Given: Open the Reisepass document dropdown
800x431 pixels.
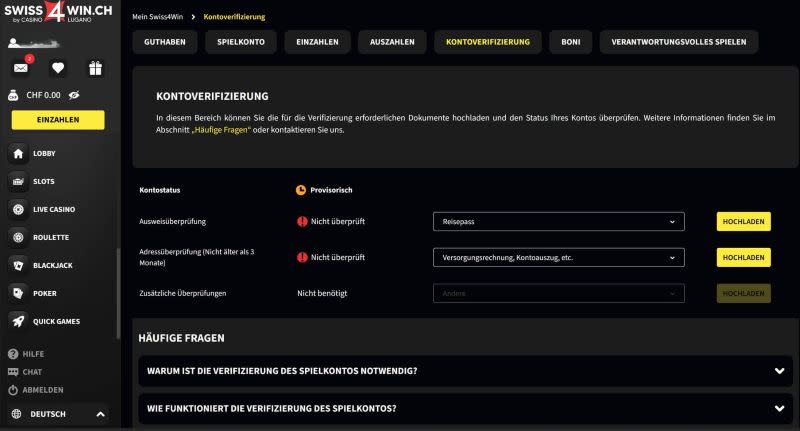Looking at the screenshot, I should pos(559,221).
